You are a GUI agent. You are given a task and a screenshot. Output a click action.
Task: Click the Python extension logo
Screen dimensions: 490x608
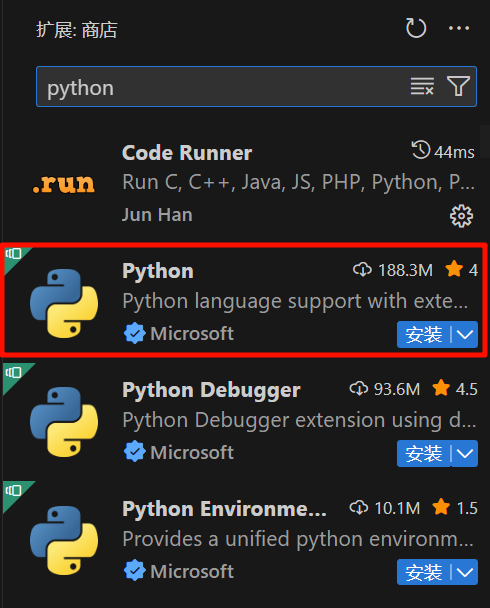pyautogui.click(x=64, y=303)
